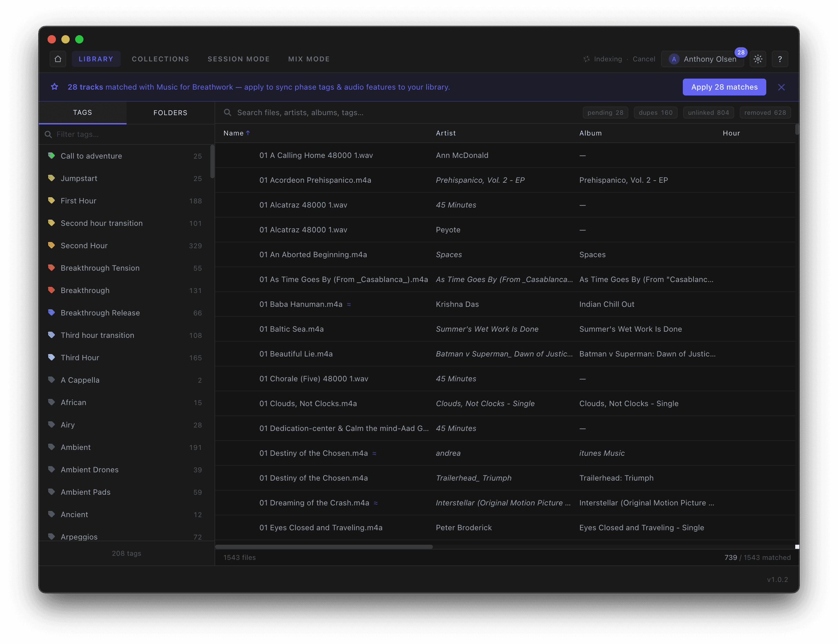This screenshot has height=644, width=838.
Task: Sort by the Artist column header
Action: pos(446,133)
